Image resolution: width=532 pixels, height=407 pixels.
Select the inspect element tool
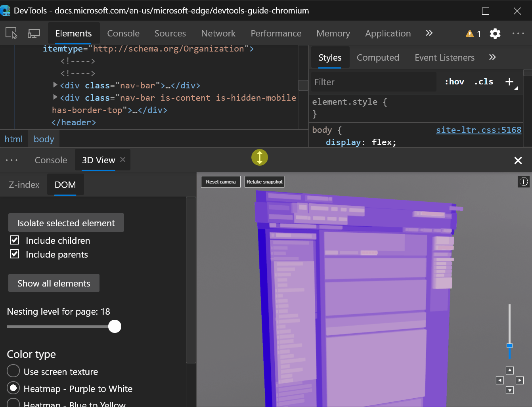(11, 33)
